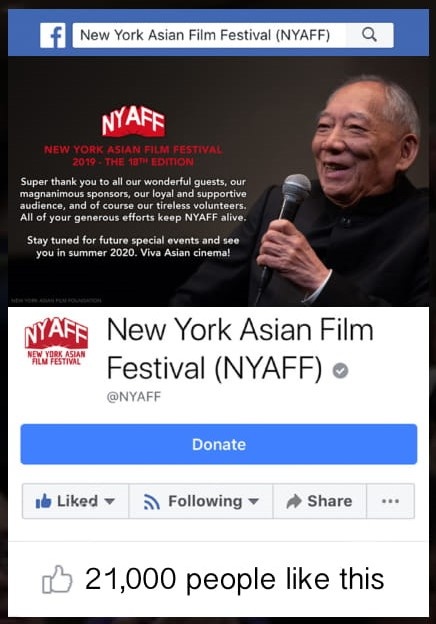Click the RSS feed icon beside Following
The image size is (436, 624).
click(x=152, y=501)
